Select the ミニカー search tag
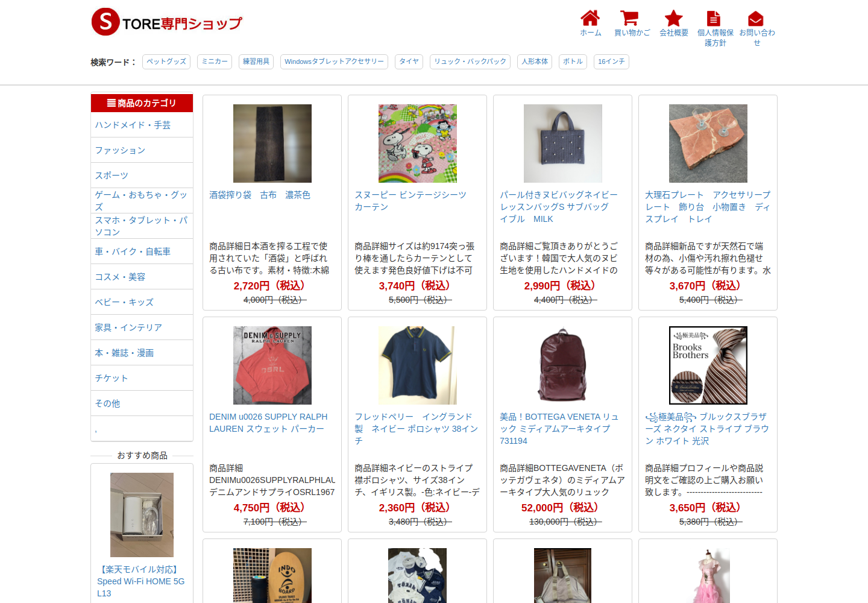This screenshot has width=868, height=603. pyautogui.click(x=215, y=62)
